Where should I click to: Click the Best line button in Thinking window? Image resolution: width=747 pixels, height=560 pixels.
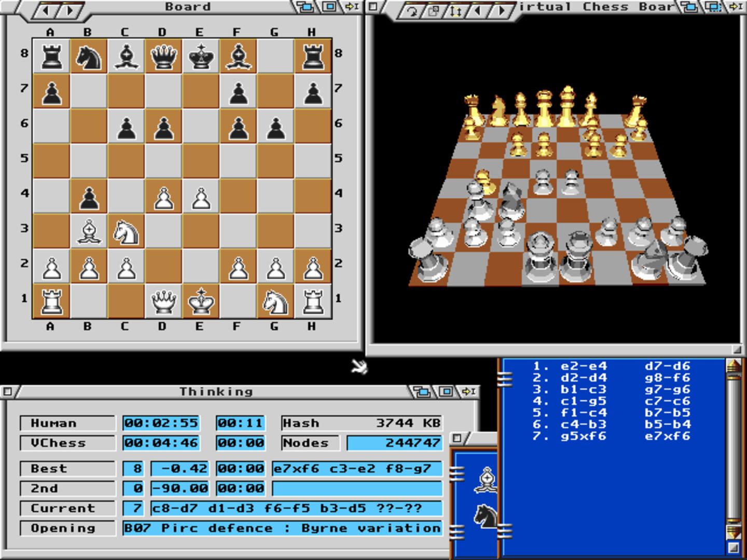(67, 468)
